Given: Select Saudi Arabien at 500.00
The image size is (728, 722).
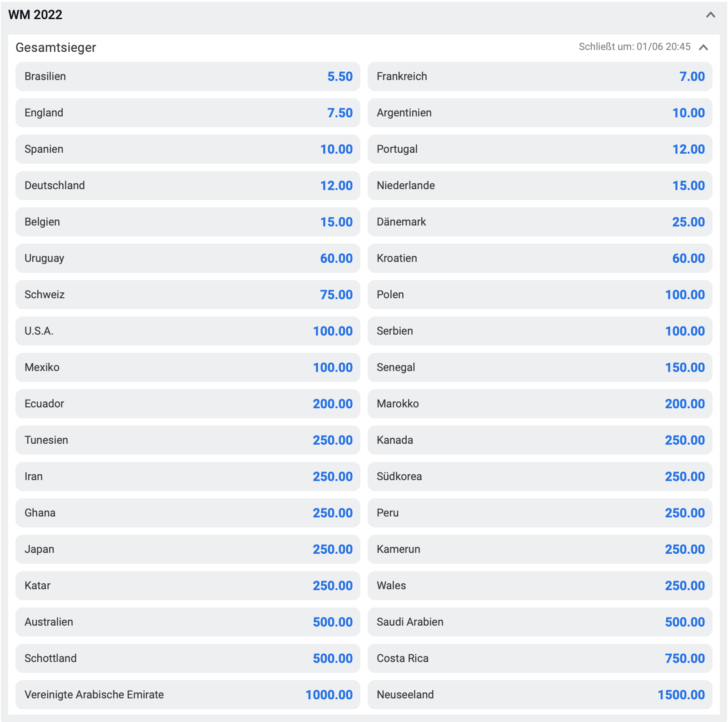Looking at the screenshot, I should coord(540,622).
